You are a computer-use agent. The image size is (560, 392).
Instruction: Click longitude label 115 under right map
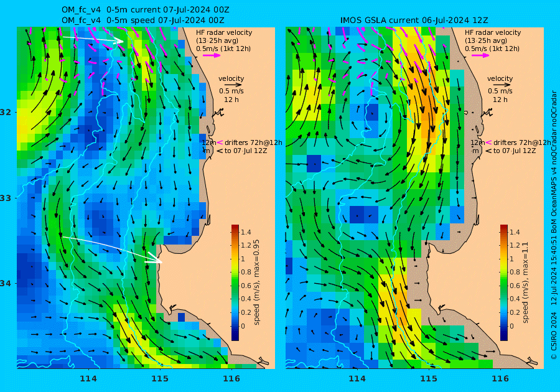pyautogui.click(x=429, y=378)
